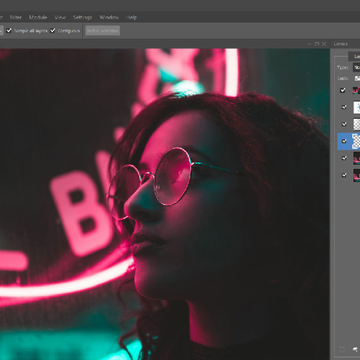Select the topmost layer thumbnail
Image resolution: width=360 pixels, height=360 pixels.
tap(356, 90)
